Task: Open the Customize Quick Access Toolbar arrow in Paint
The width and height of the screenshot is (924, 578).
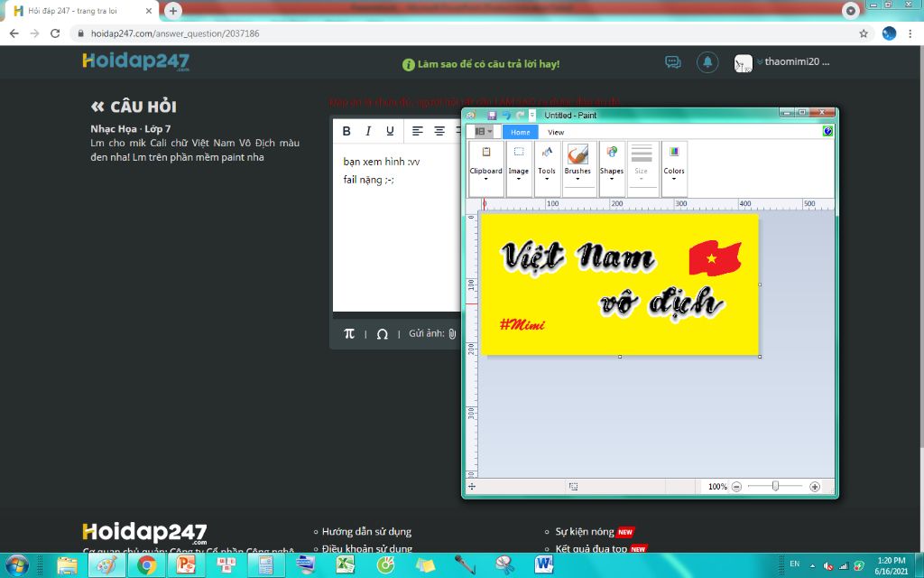Action: [531, 115]
